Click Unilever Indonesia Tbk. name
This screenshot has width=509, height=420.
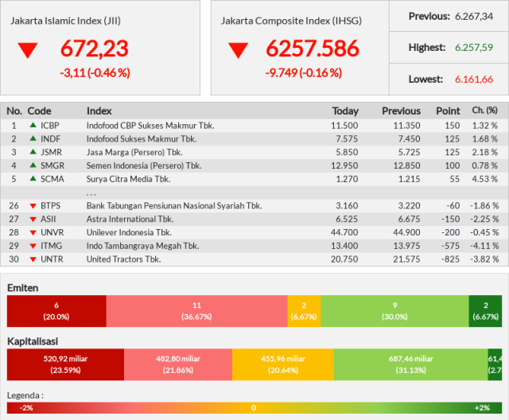[x=129, y=232]
